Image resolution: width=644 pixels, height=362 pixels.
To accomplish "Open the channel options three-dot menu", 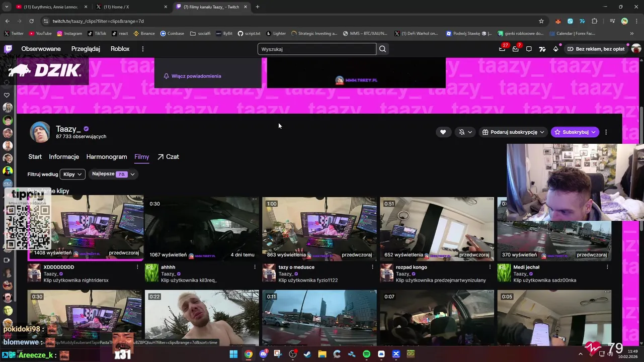I will 606,132.
